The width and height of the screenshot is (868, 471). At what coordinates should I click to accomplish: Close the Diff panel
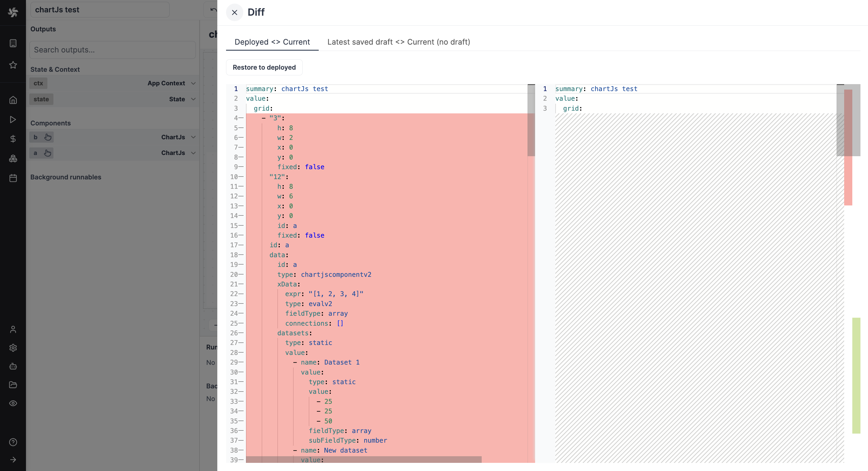235,12
